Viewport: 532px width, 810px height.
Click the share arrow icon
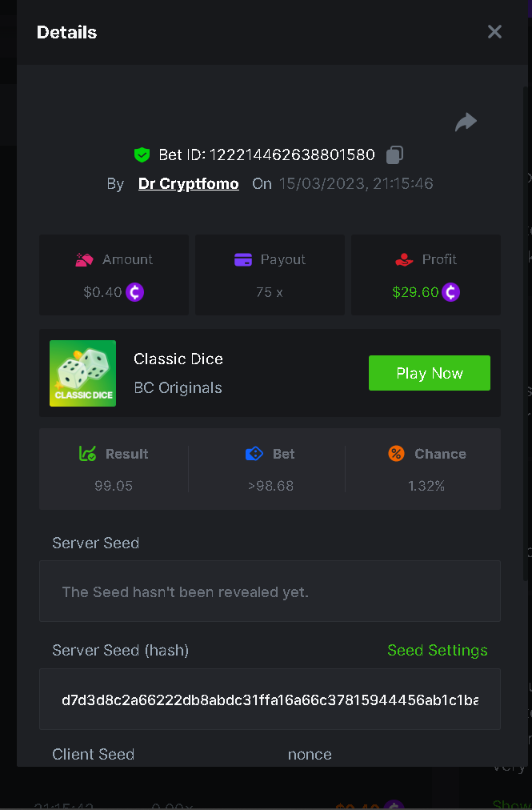point(466,122)
